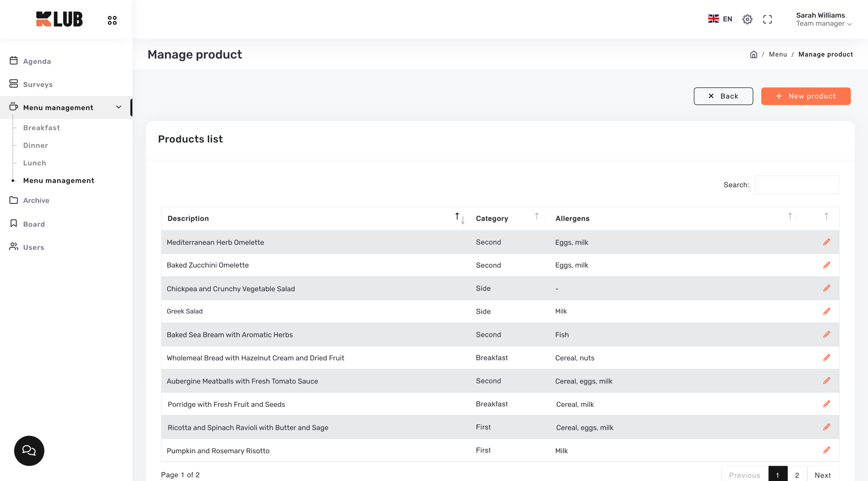Edit Baked Sea Bream with Aromatic Herbs
Screen dimensions: 868x481
coord(826,334)
